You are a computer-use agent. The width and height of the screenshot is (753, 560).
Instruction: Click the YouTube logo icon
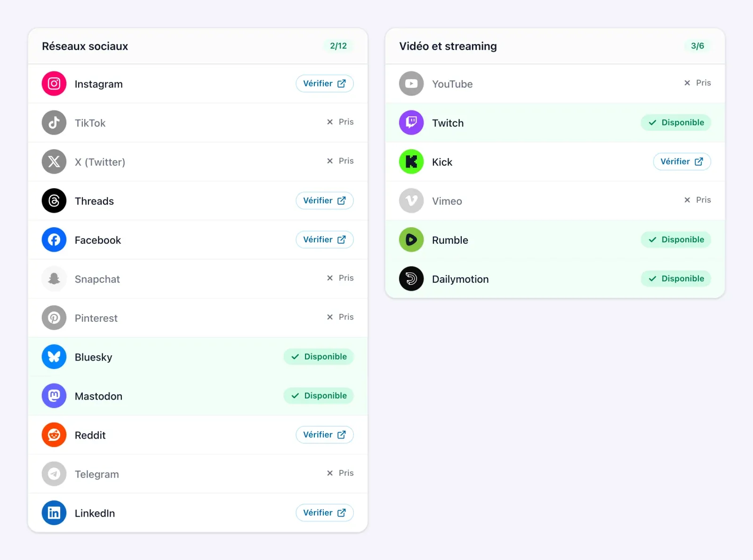[x=411, y=84]
